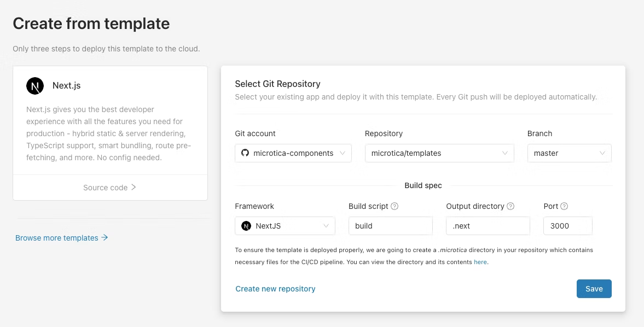Click the 'here' link to view directory
Image resolution: width=644 pixels, height=327 pixels.
pos(480,262)
